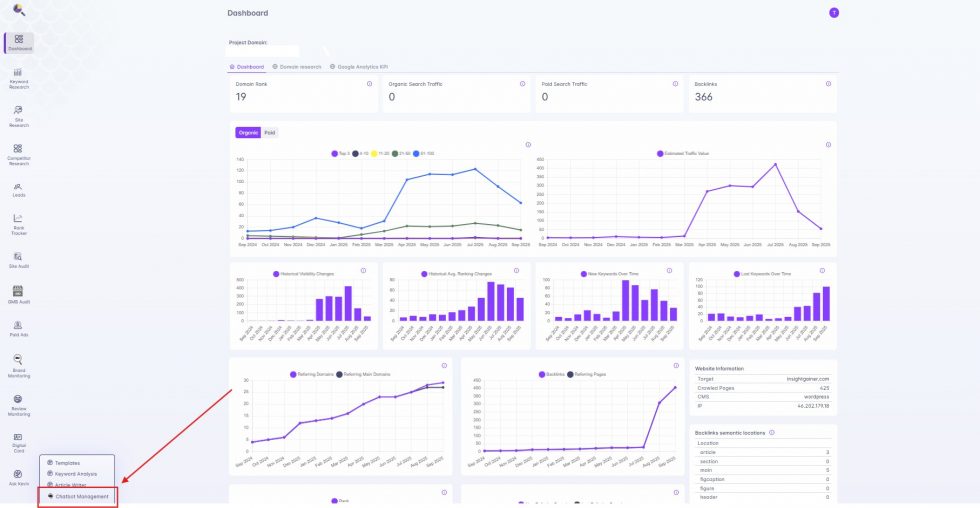Toggle New Keywords Over Time legend
980x508 pixels.
[x=610, y=274]
